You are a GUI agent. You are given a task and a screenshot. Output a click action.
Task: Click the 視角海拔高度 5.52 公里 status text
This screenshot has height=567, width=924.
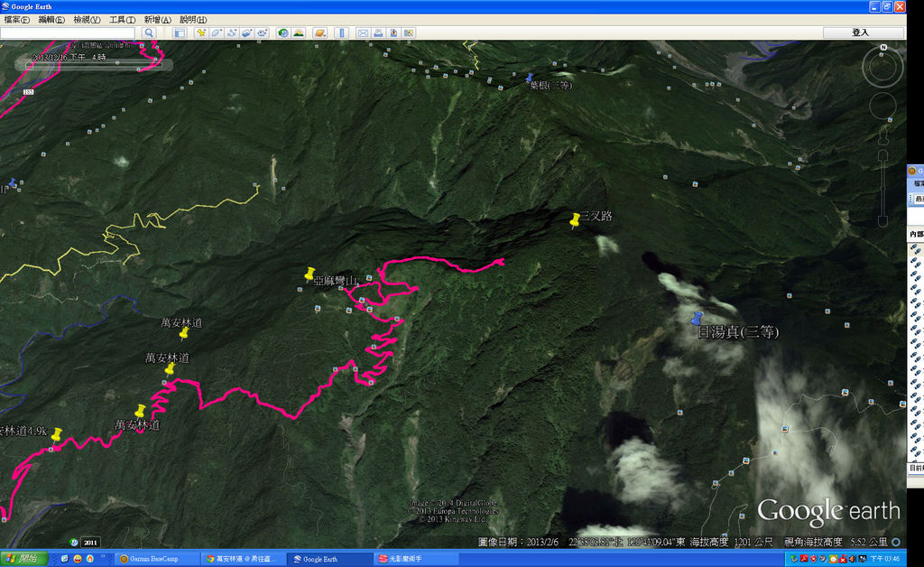click(836, 542)
